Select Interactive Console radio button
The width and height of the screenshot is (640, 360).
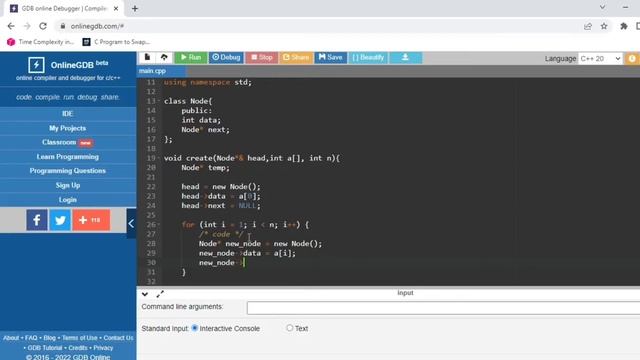(x=195, y=328)
